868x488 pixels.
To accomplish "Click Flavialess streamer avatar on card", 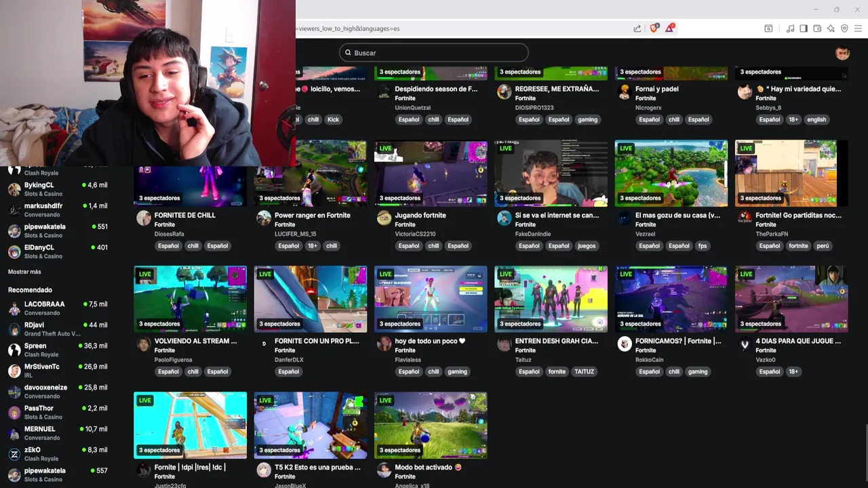I will (384, 344).
